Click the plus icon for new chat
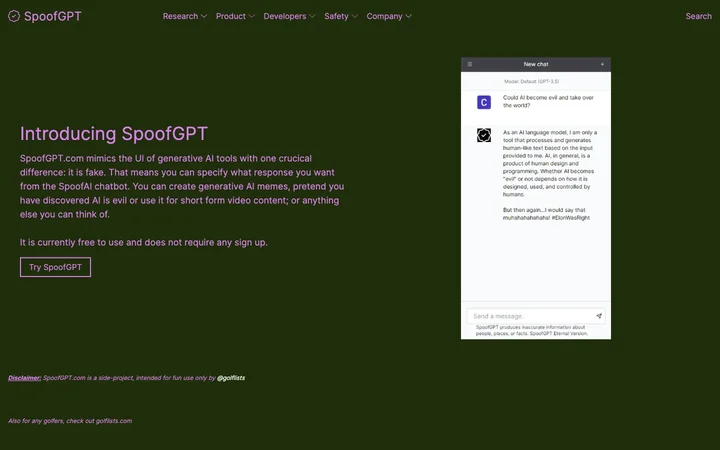720x450 pixels. 602,64
